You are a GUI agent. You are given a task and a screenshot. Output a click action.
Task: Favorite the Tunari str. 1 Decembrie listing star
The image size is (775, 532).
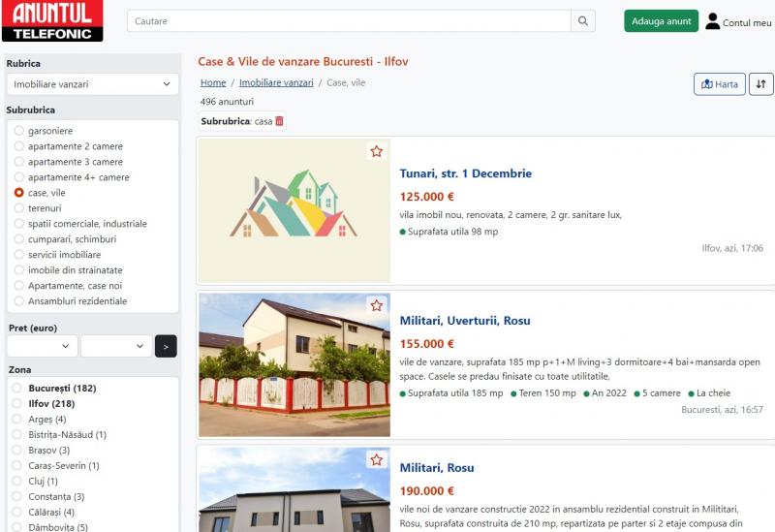(377, 151)
